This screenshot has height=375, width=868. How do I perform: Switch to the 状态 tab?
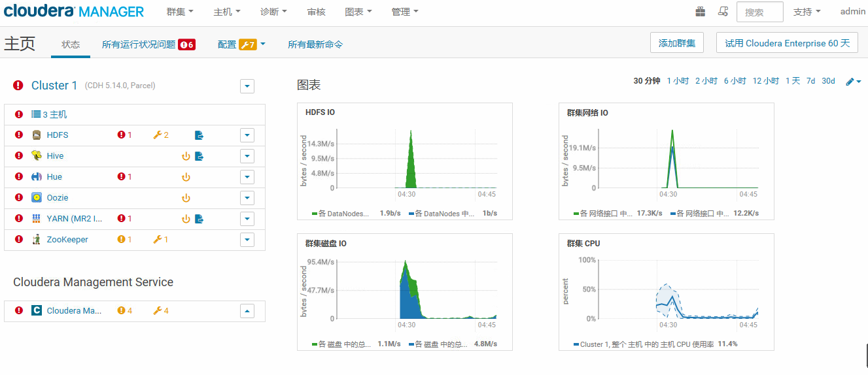[71, 44]
